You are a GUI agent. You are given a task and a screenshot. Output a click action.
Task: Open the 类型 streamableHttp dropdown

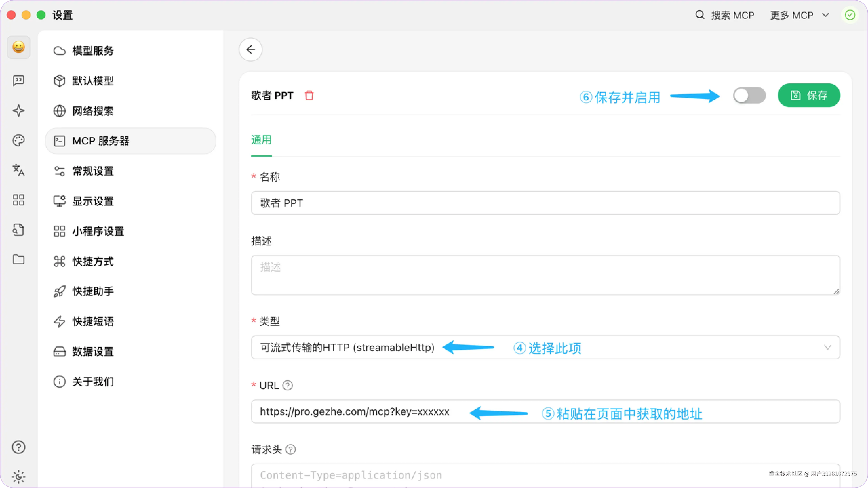pyautogui.click(x=347, y=347)
